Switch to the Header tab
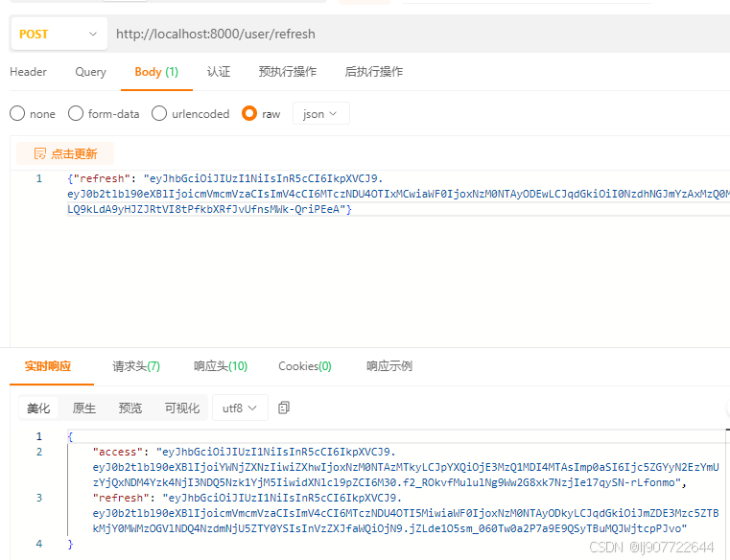This screenshot has height=560, width=730. click(x=29, y=72)
